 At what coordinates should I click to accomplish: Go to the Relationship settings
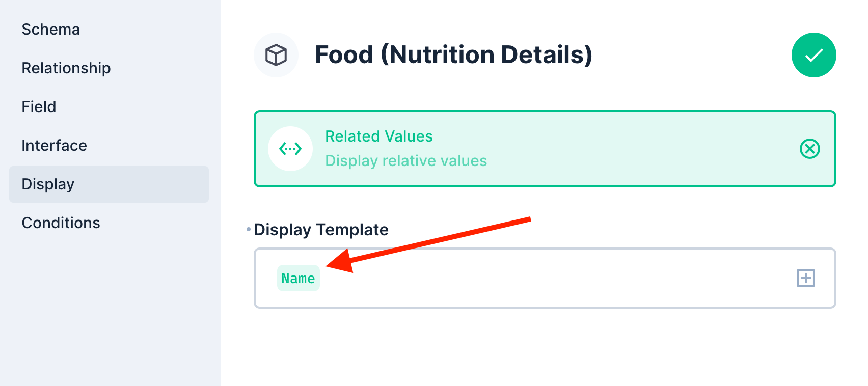pyautogui.click(x=66, y=68)
